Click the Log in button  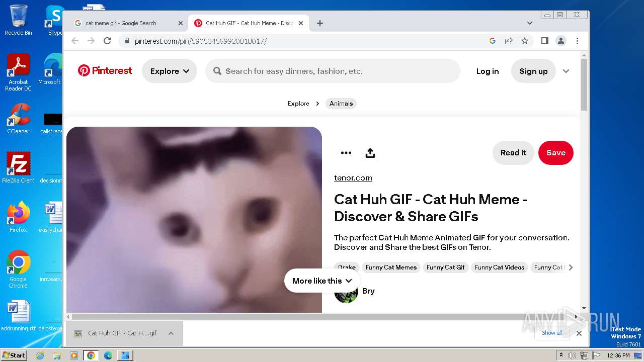(488, 71)
